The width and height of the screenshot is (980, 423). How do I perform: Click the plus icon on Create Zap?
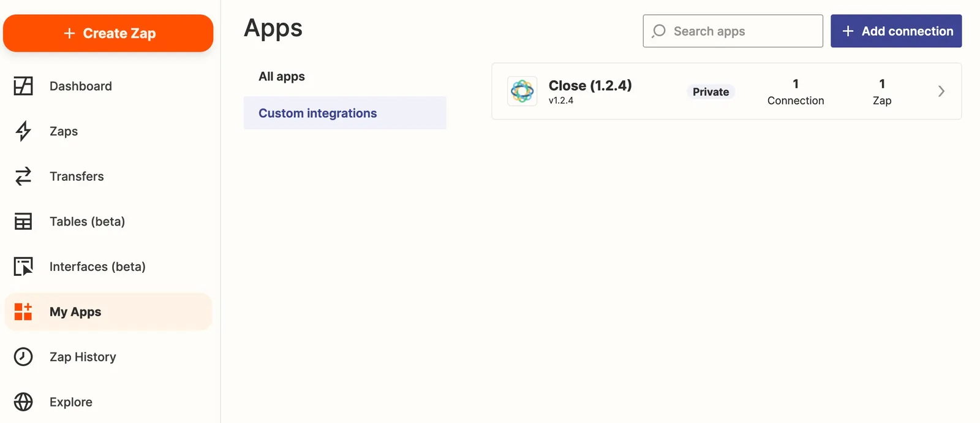tap(69, 33)
